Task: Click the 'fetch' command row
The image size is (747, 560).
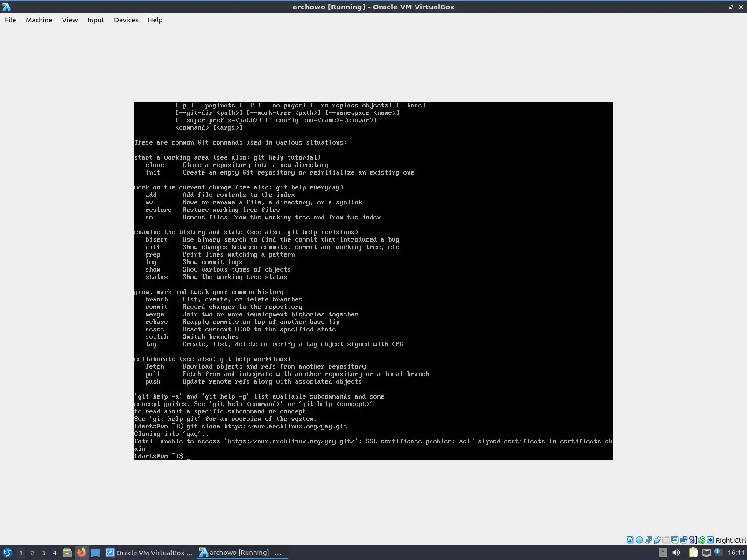Action: 255,366
